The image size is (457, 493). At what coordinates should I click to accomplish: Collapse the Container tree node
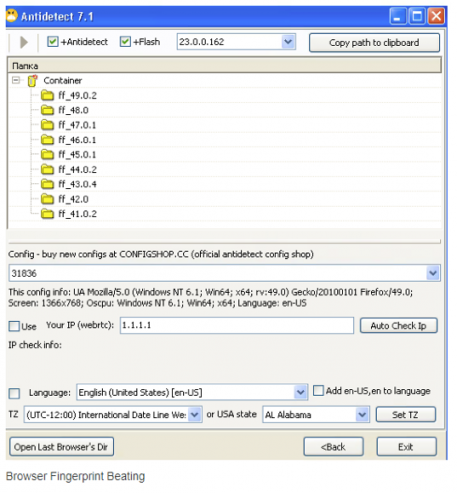16,80
